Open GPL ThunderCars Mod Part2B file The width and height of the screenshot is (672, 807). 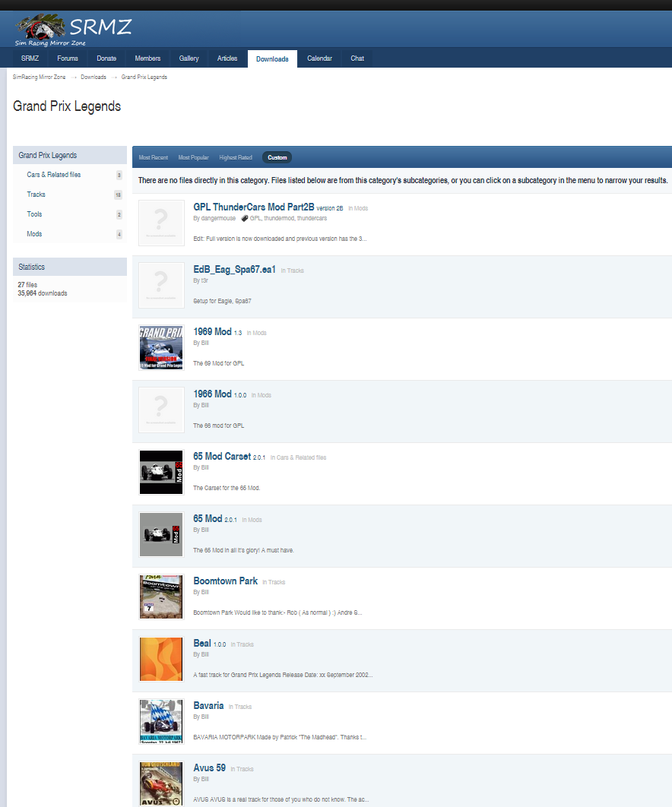click(x=254, y=207)
